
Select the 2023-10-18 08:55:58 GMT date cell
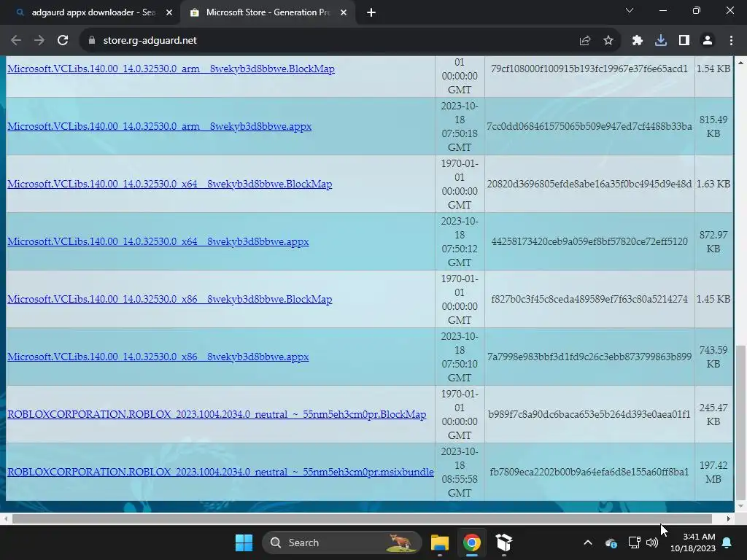point(460,472)
